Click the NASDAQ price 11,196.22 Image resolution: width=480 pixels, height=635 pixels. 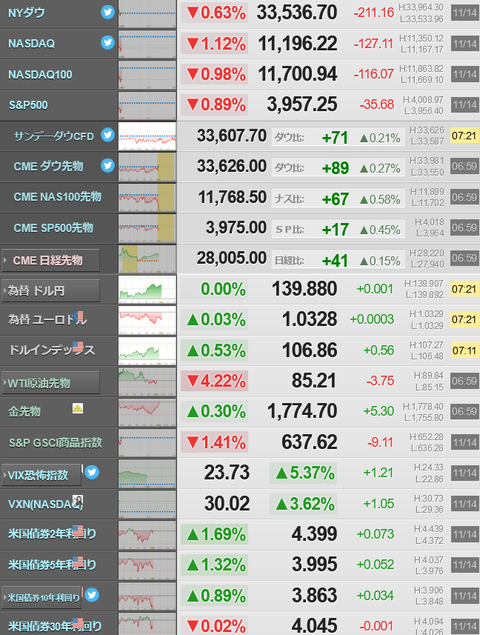point(297,43)
